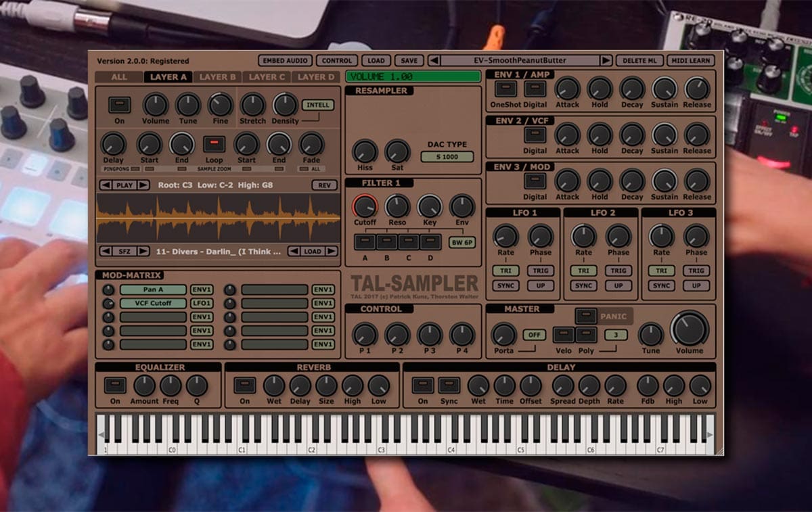Go to the previous preset with the left arrow
The height and width of the screenshot is (512, 812).
tap(434, 60)
